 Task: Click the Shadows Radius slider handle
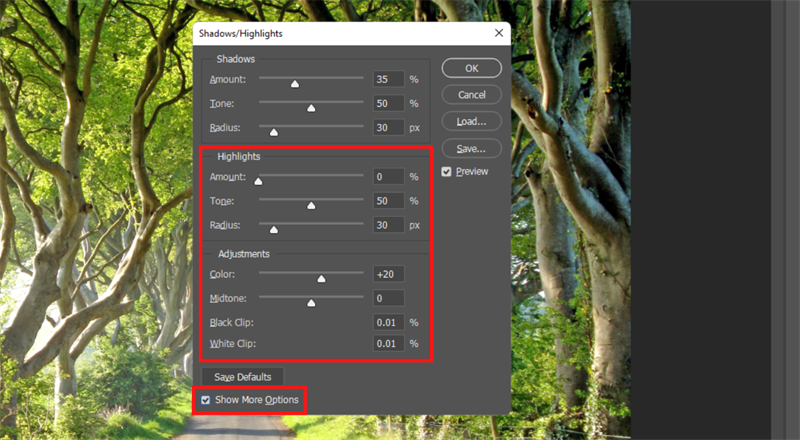pos(274,132)
